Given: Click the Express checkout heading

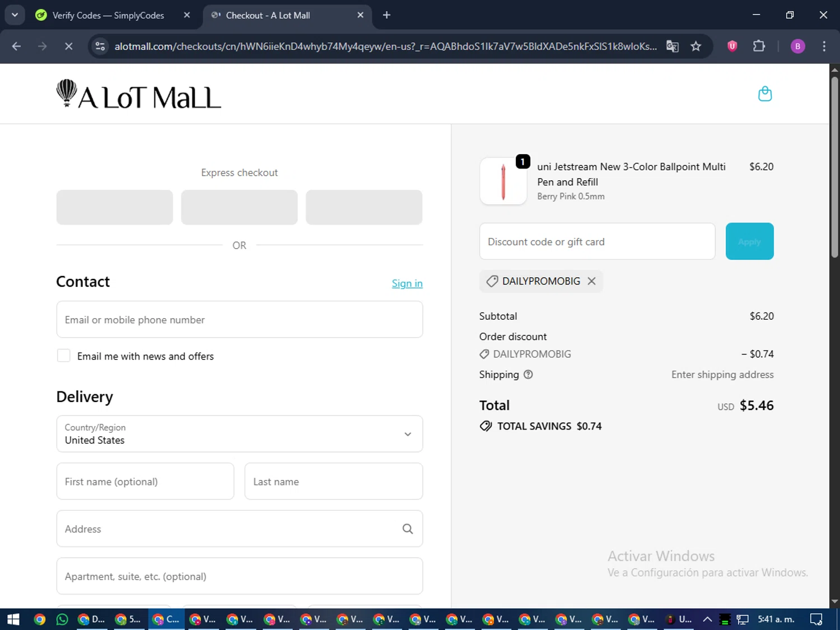Looking at the screenshot, I should tap(240, 172).
